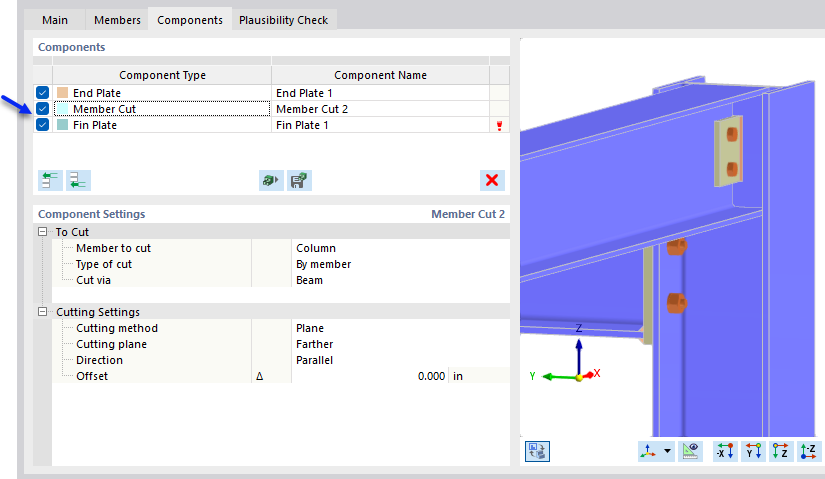Click the Offset delta symbol cell
This screenshot has width=825, height=479.
coord(271,376)
